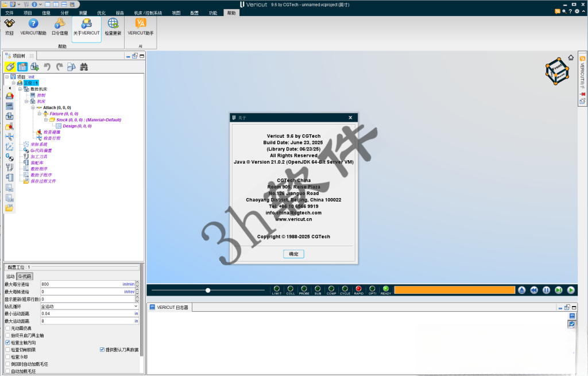Click the small left arrow above the sidebar icons
Image resolution: width=588 pixels, height=376 pixels.
[x=10, y=88]
